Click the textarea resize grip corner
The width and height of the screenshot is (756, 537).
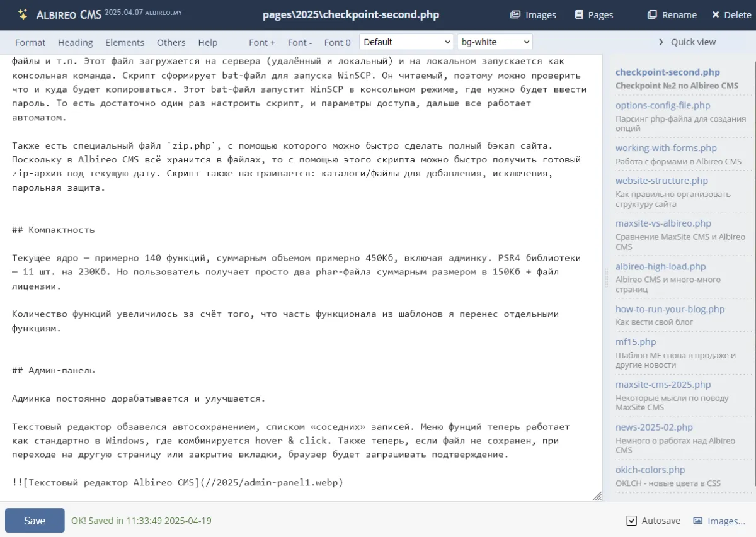pyautogui.click(x=597, y=496)
